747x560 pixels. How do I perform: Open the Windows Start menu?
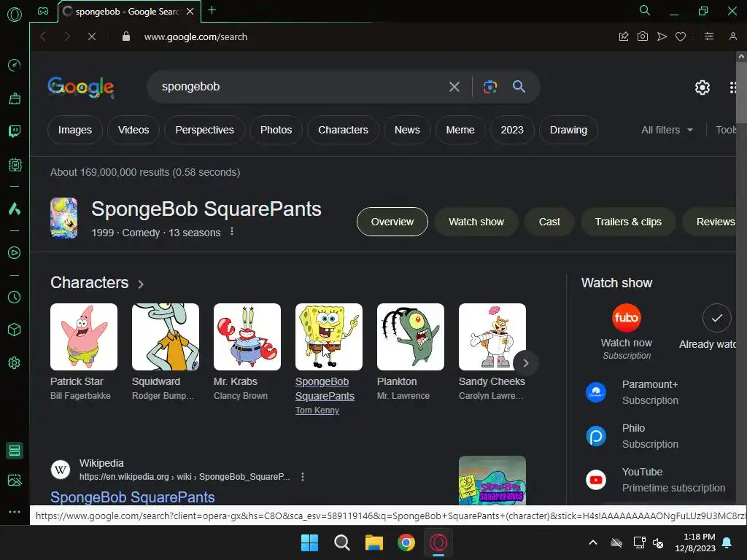(x=309, y=542)
